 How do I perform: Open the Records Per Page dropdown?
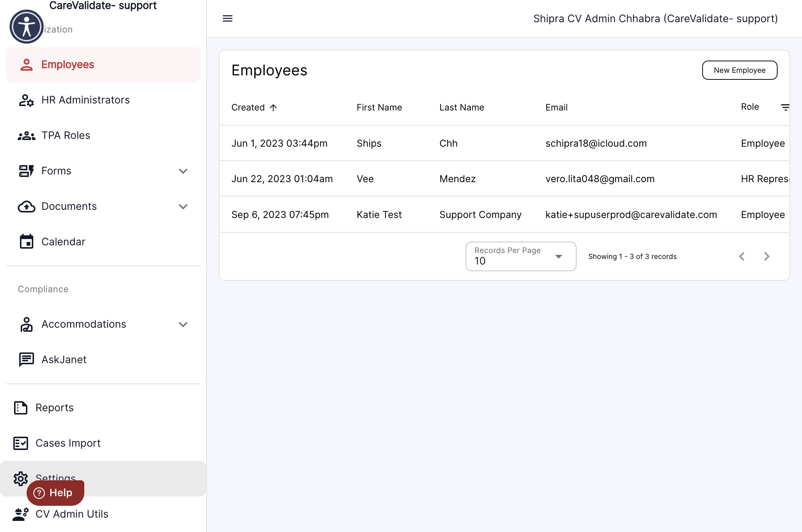tap(521, 256)
